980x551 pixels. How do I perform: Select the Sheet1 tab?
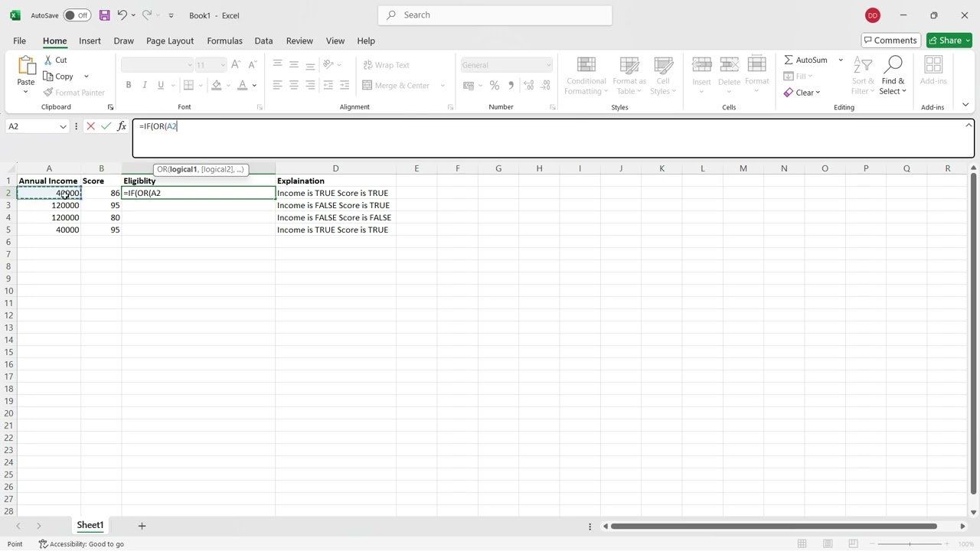point(90,526)
